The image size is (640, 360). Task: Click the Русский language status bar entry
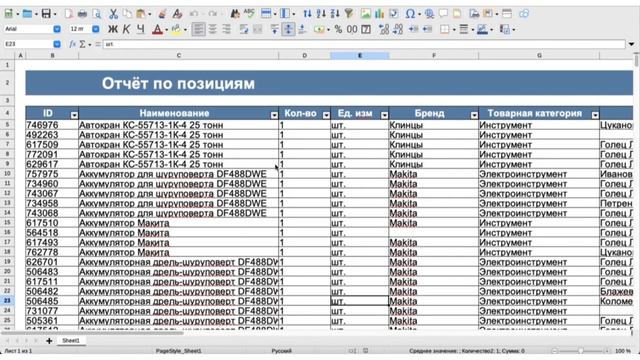click(281, 351)
